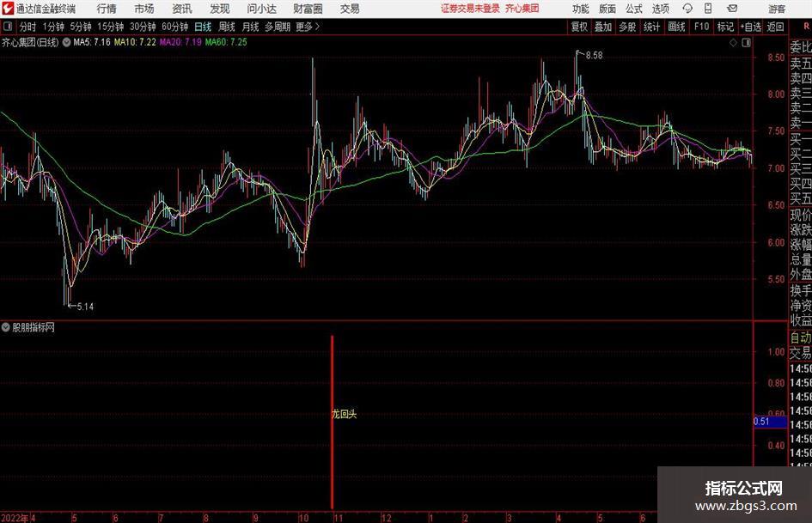Viewport: 812px width, 523px height.
Task: Open the 资讯 menu
Action: tap(182, 9)
